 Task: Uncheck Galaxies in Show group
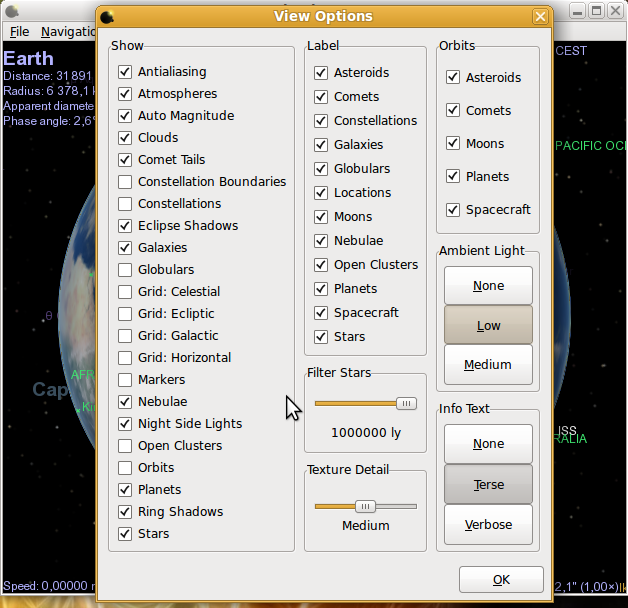(125, 248)
